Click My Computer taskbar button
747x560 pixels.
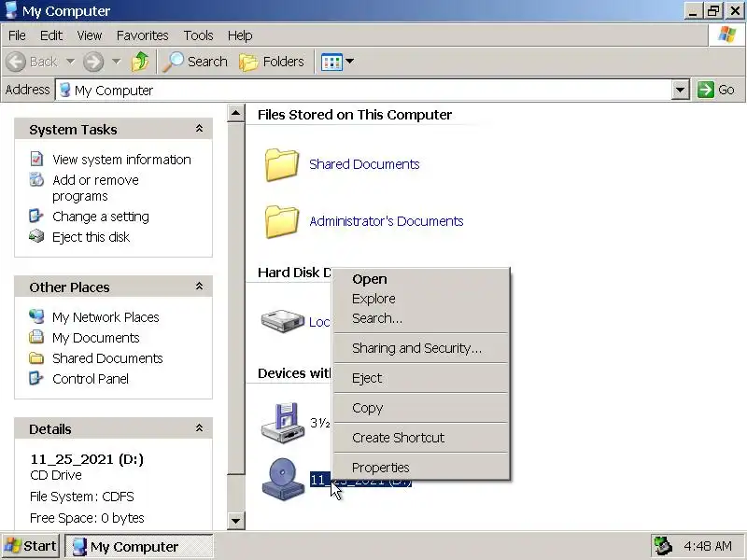pos(138,546)
